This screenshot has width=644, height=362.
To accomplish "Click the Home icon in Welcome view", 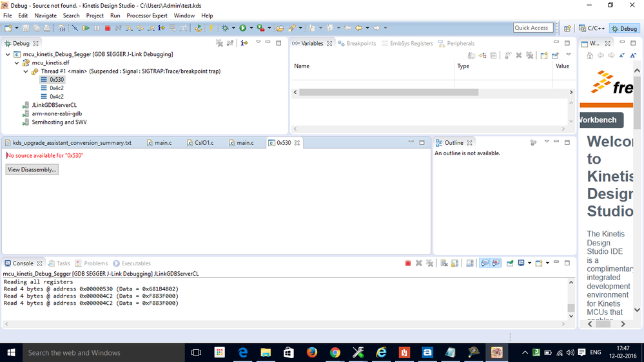I will (590, 55).
